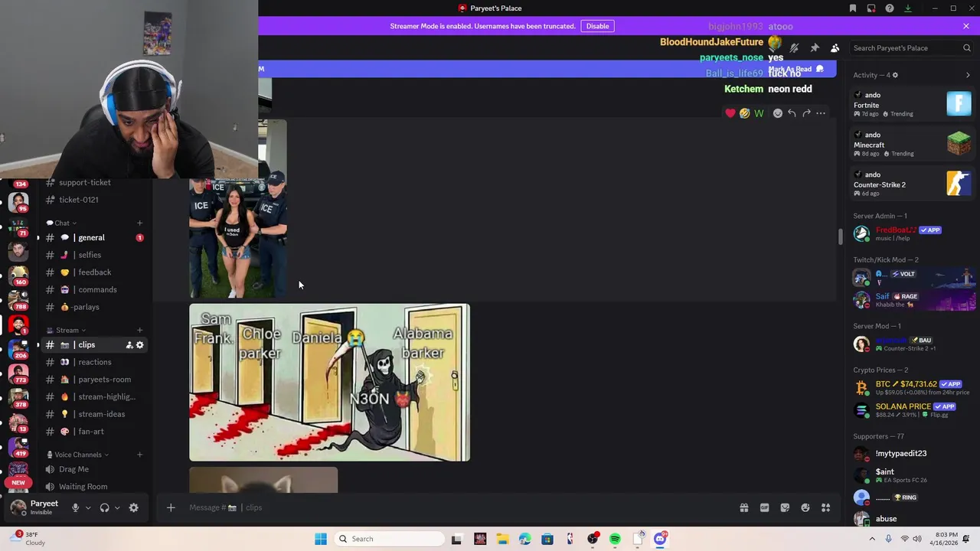980x551 pixels.
Task: Click the bookmark icon in the title bar
Action: point(853,8)
